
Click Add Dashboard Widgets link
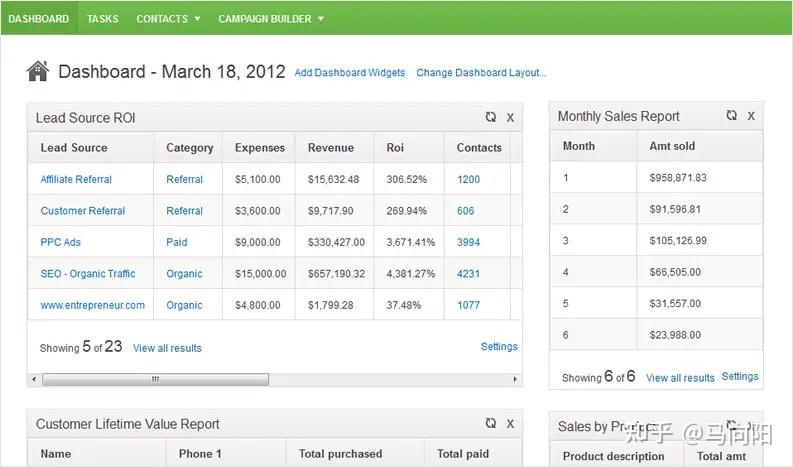pyautogui.click(x=350, y=73)
